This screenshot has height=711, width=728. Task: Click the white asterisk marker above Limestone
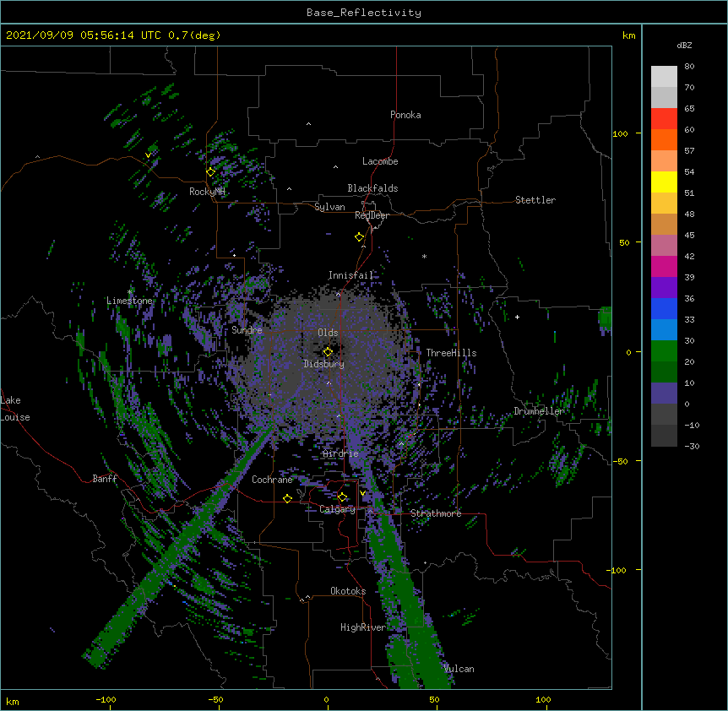[x=130, y=292]
